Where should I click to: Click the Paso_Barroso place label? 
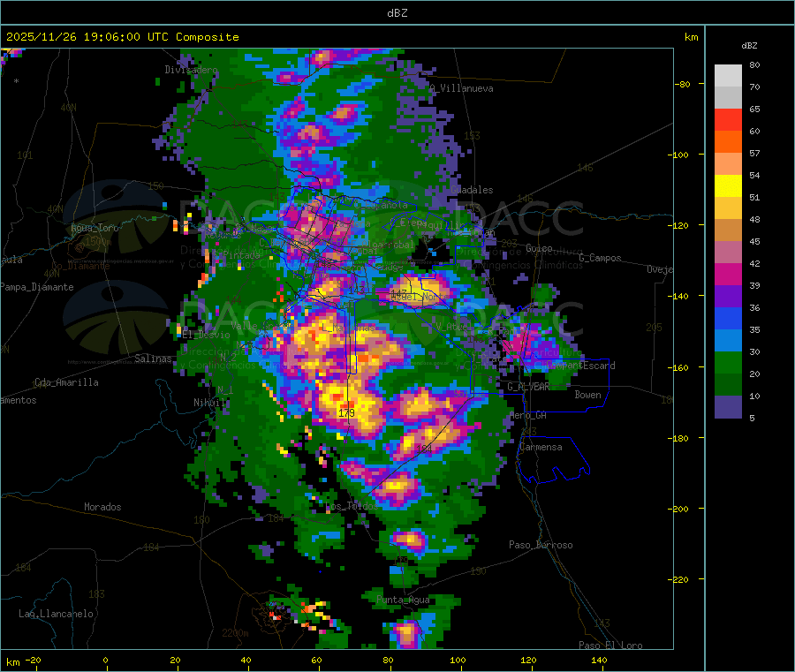pyautogui.click(x=541, y=545)
